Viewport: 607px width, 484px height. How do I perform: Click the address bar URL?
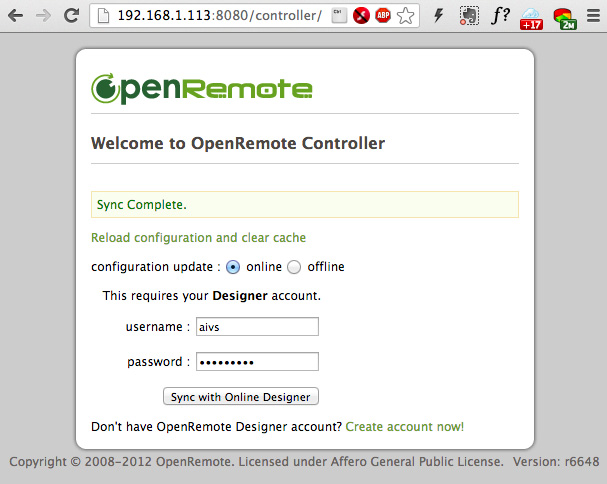coord(218,16)
